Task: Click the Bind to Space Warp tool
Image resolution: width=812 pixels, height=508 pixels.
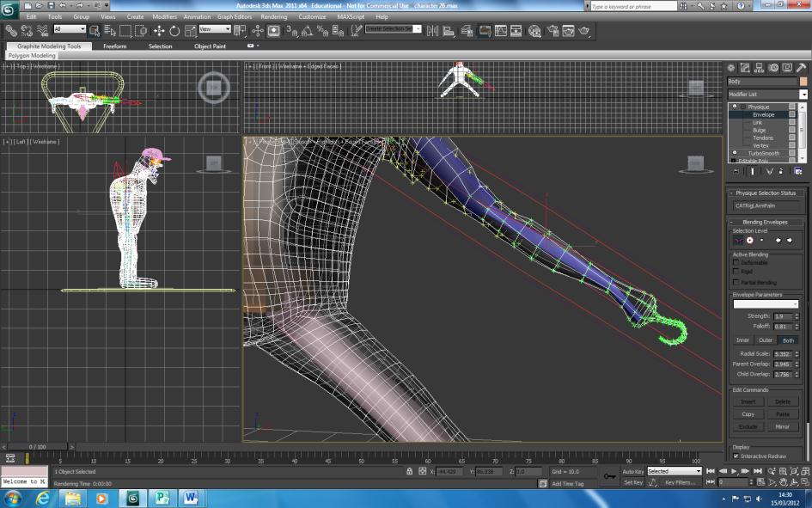Action: click(42, 31)
